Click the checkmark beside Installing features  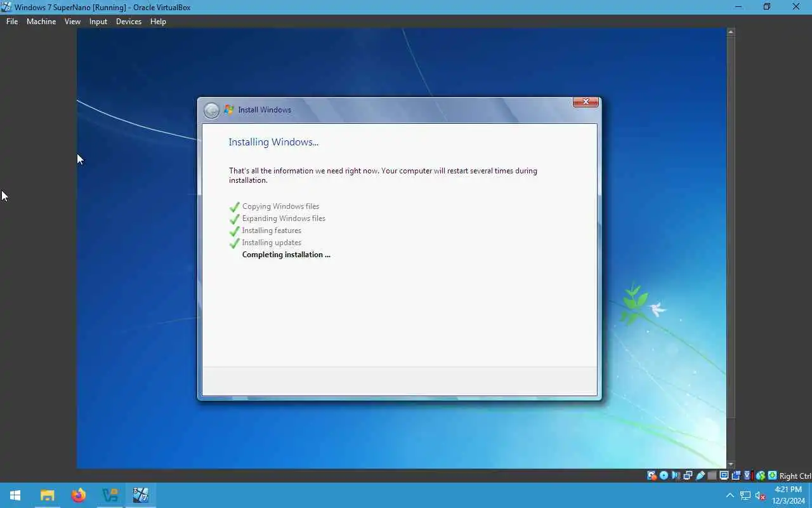pyautogui.click(x=235, y=231)
